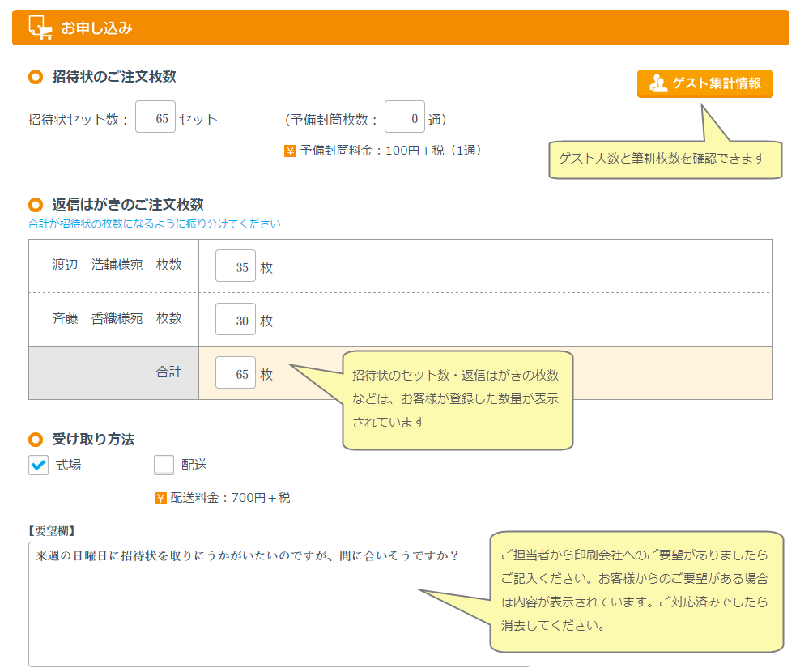
Task: Click the yen icon beside 配送料金
Action: 160,498
